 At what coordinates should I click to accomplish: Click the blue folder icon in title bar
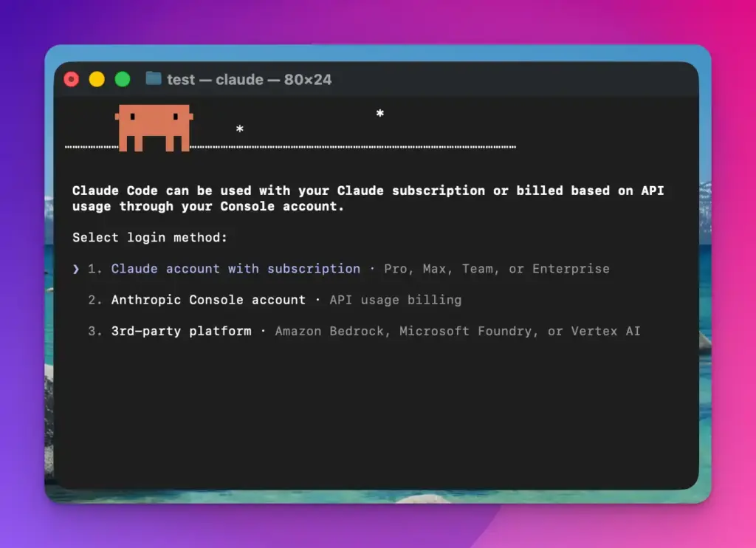pyautogui.click(x=154, y=79)
